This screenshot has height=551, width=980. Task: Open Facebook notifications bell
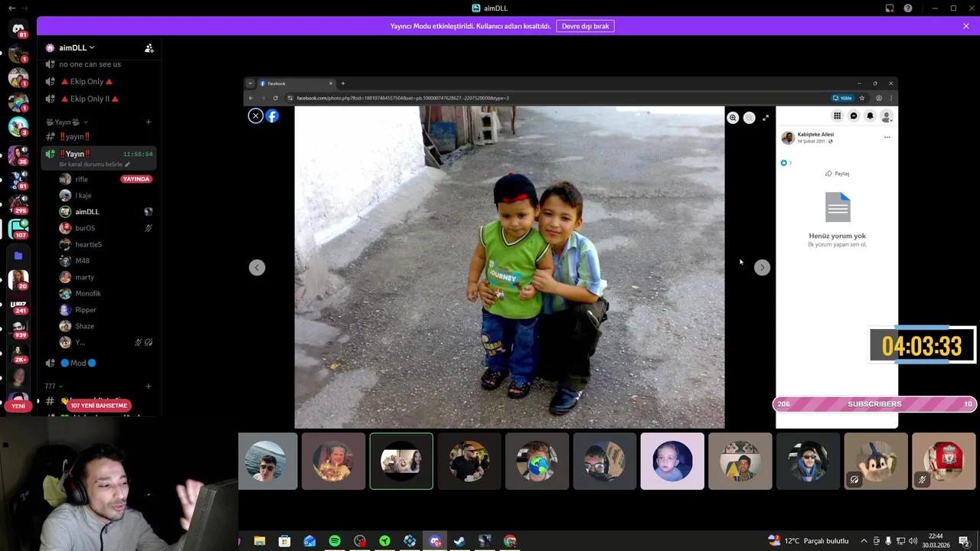click(870, 116)
